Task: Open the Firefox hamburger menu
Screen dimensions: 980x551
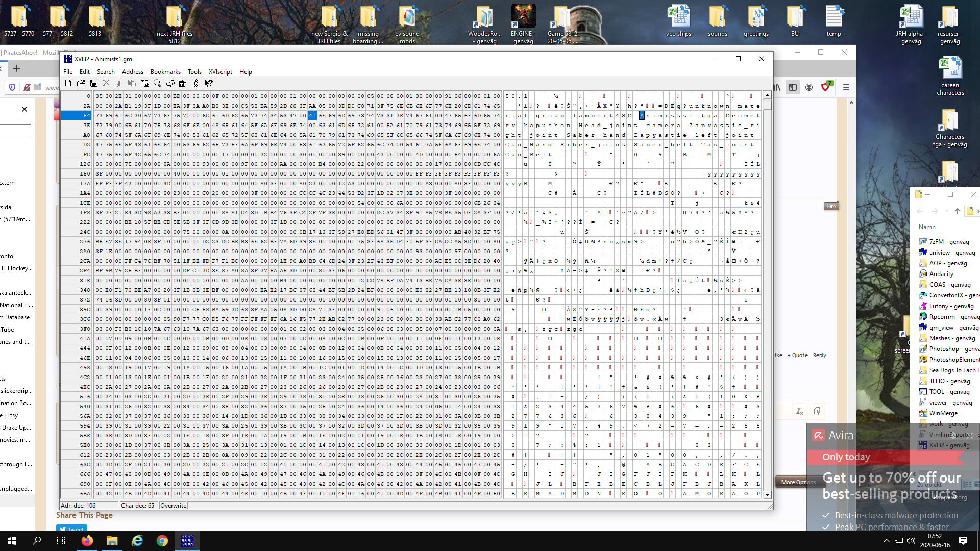Action: click(846, 87)
